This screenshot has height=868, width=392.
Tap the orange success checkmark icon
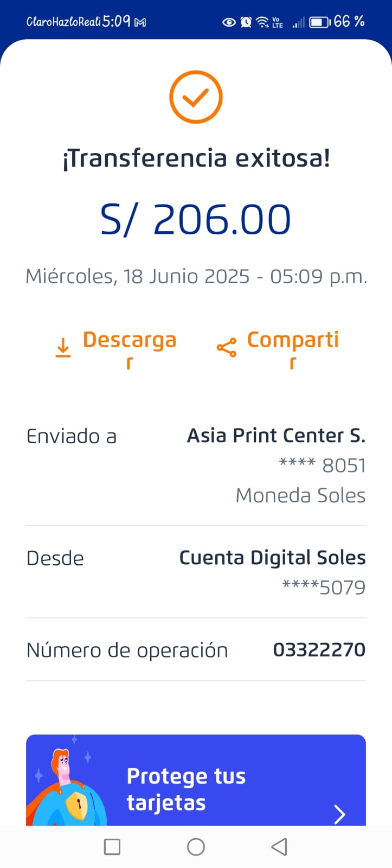pos(196,97)
